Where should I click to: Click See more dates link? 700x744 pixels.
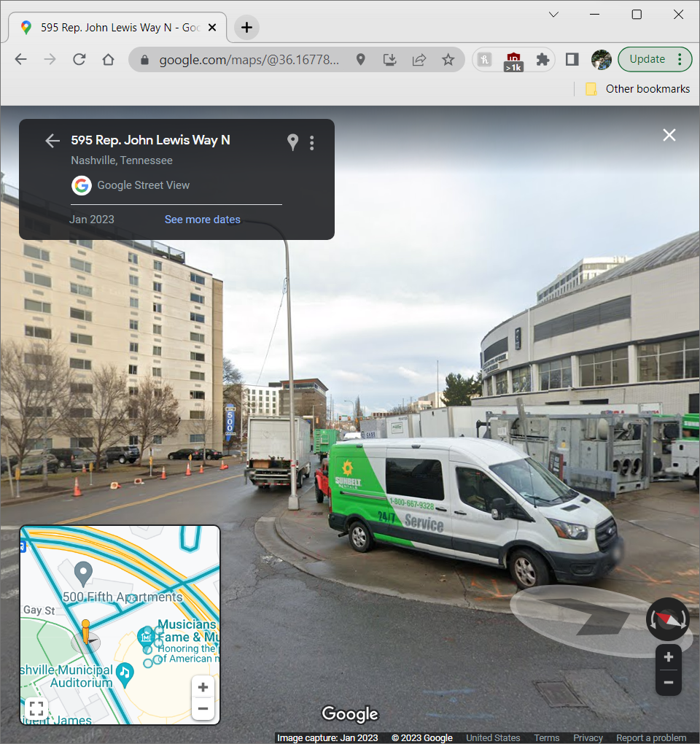pyautogui.click(x=202, y=220)
